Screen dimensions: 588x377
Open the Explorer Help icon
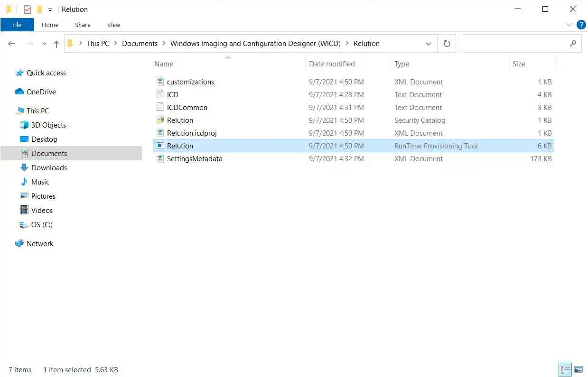click(581, 25)
